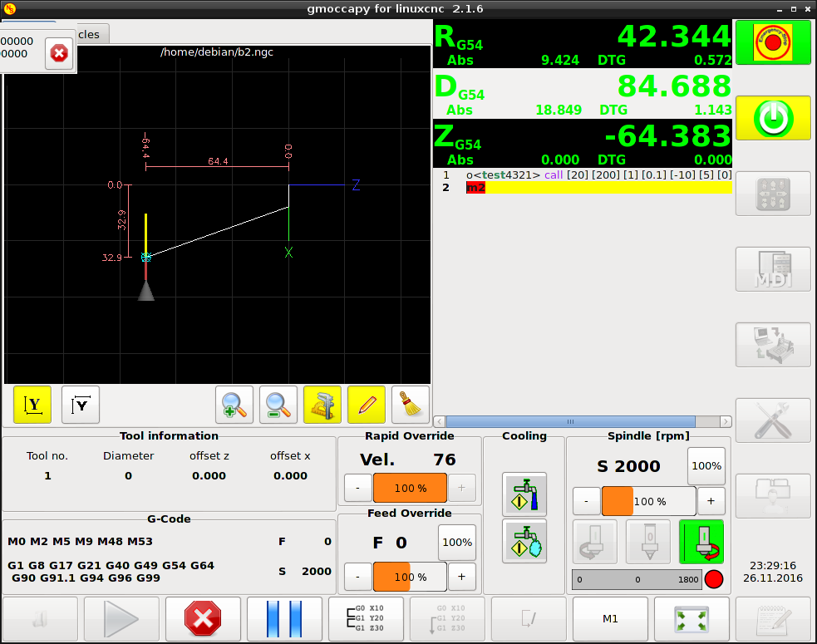The width and height of the screenshot is (817, 644).
Task: Reset feed override to 100%
Action: (x=457, y=543)
